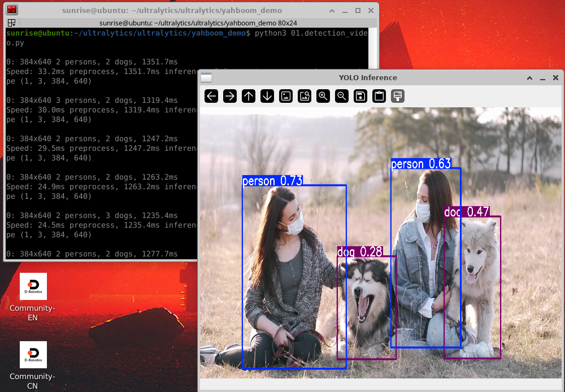The width and height of the screenshot is (565, 392).
Task: Click the terminal tab title ending in 80x24
Action: pyautogui.click(x=198, y=23)
